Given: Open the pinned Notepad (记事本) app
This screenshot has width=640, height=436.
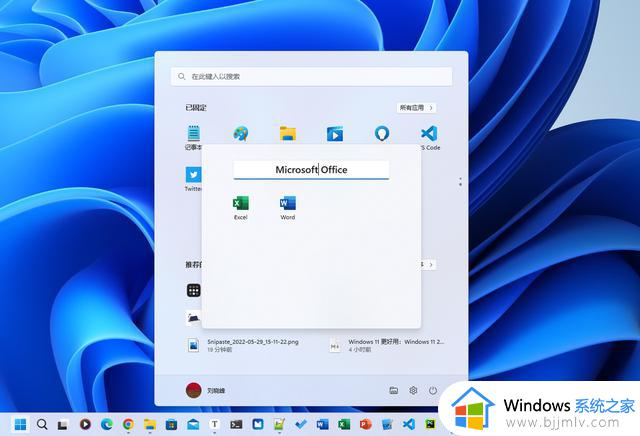Looking at the screenshot, I should [193, 138].
